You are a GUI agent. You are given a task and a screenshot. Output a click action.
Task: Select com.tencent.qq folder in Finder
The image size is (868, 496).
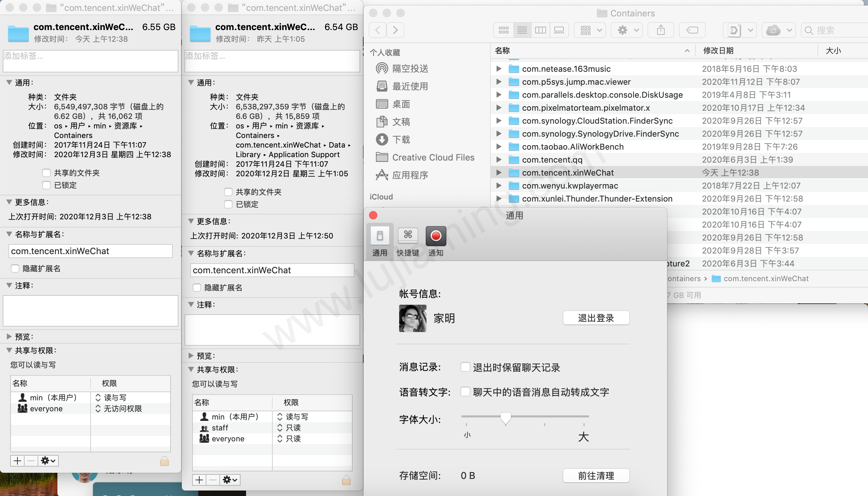point(679,160)
